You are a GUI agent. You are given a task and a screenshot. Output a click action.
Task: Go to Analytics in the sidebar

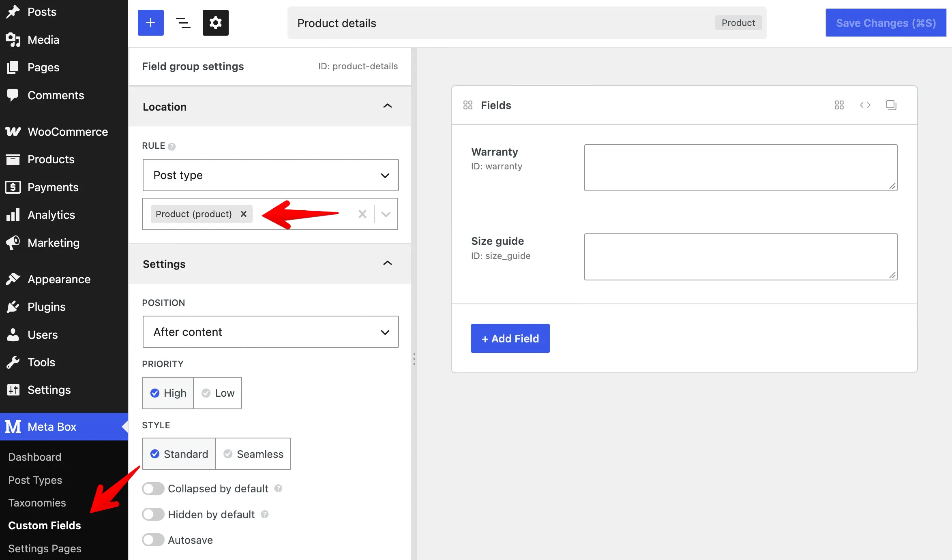pos(64,215)
